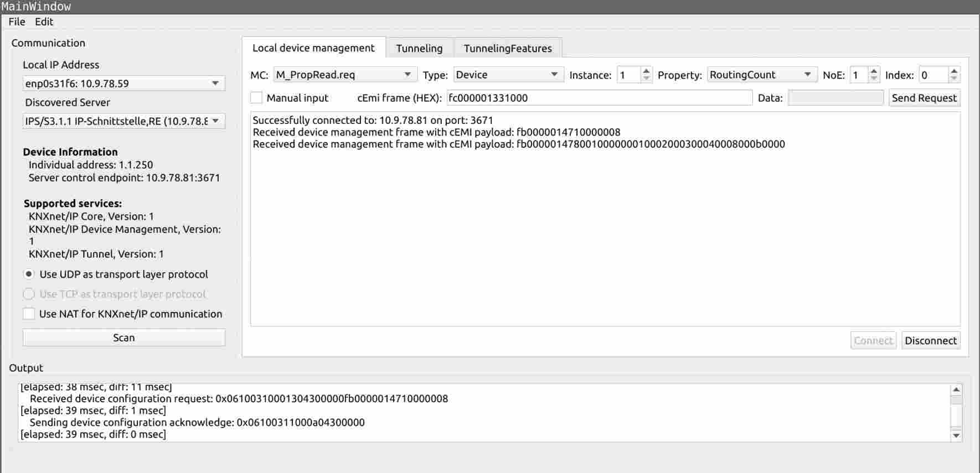Click the Scan button

click(x=124, y=337)
